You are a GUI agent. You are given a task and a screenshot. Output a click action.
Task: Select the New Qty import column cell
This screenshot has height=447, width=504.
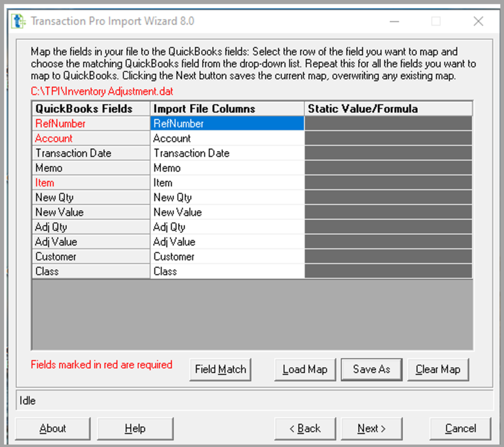pyautogui.click(x=227, y=197)
